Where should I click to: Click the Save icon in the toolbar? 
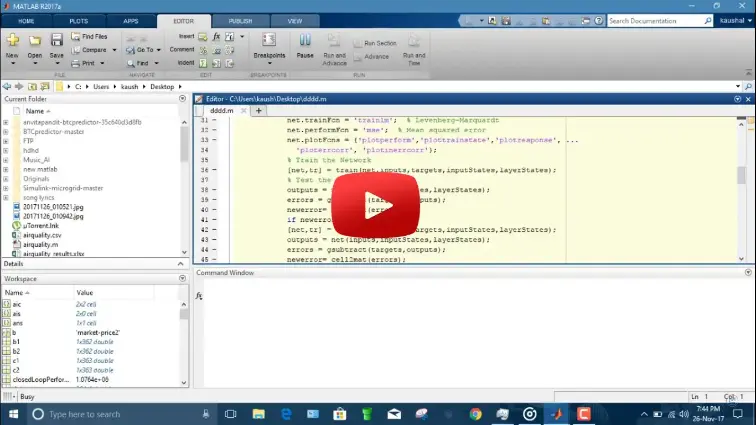56,41
